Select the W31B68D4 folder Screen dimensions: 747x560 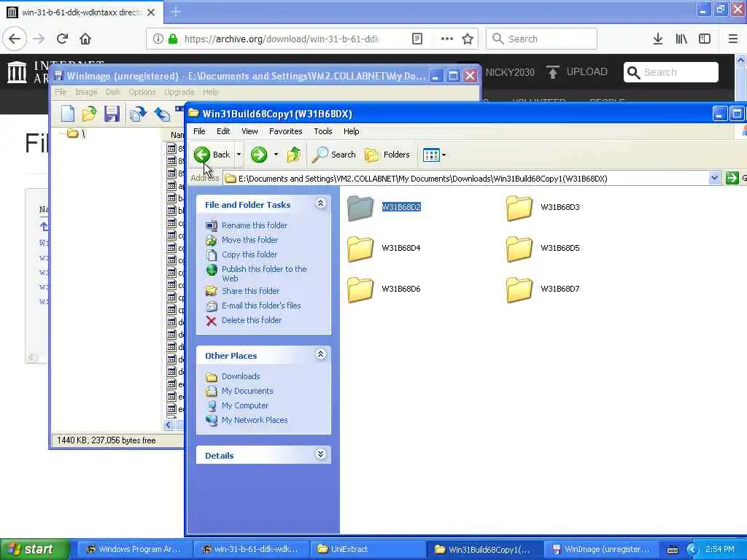[384, 249]
